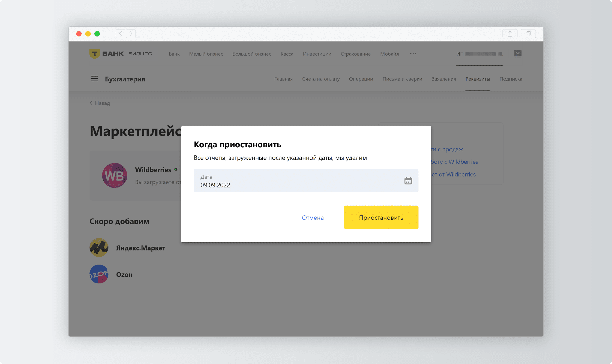The image size is (612, 364).
Task: Open the Банк top menu item
Action: (174, 54)
